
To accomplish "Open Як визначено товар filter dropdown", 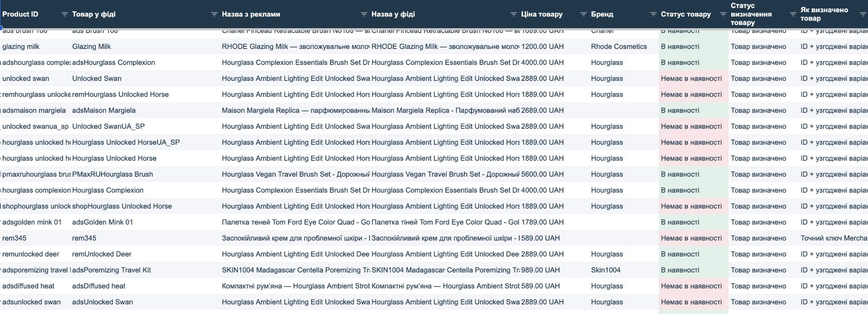I will (863, 14).
